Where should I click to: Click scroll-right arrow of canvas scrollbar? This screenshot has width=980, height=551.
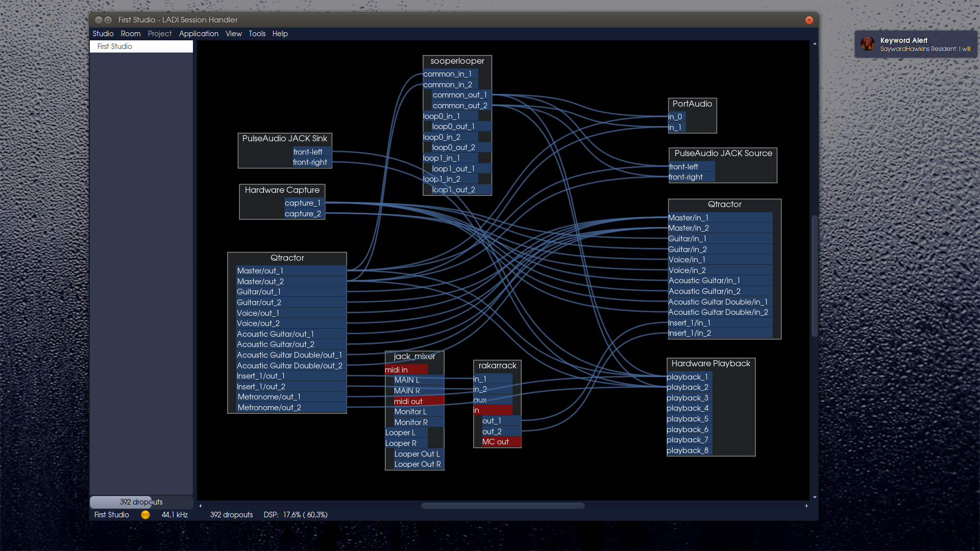pos(806,506)
